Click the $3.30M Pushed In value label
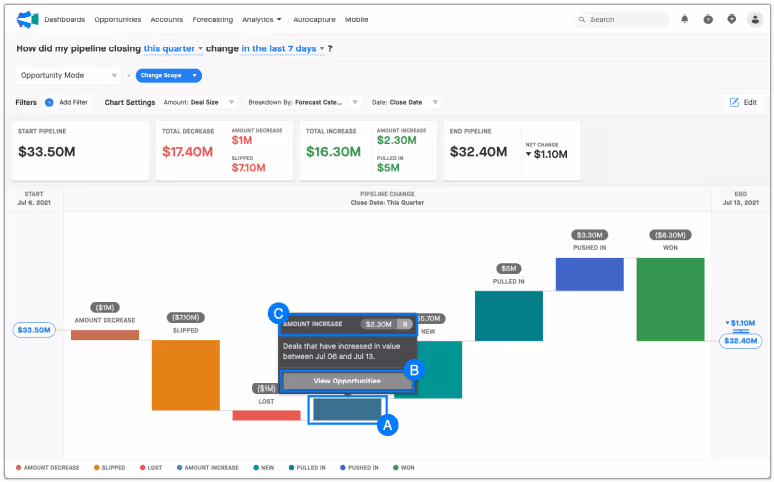This screenshot has width=774, height=482. pos(589,235)
